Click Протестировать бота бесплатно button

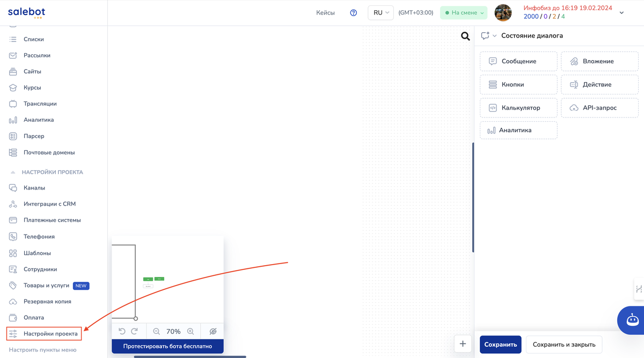[167, 346]
